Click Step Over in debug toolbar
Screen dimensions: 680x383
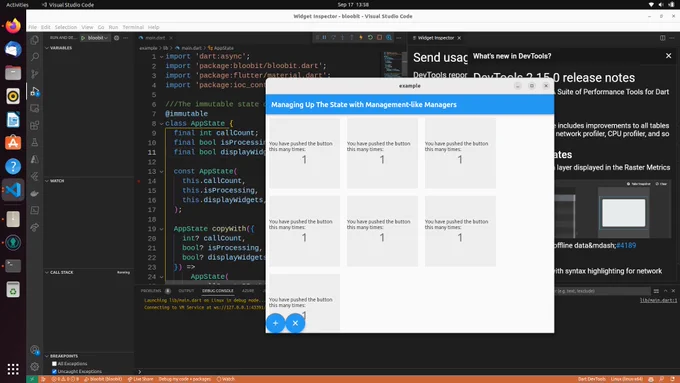point(333,38)
